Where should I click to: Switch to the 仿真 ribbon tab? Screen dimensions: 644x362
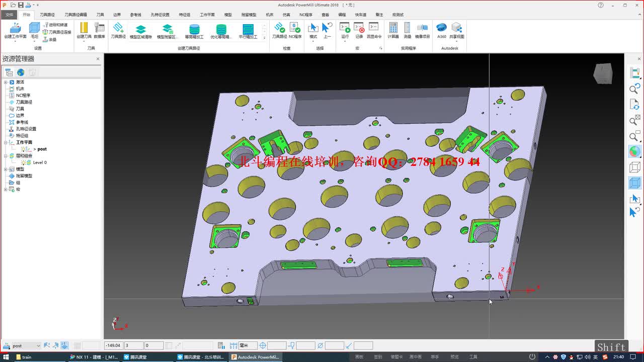(286, 15)
